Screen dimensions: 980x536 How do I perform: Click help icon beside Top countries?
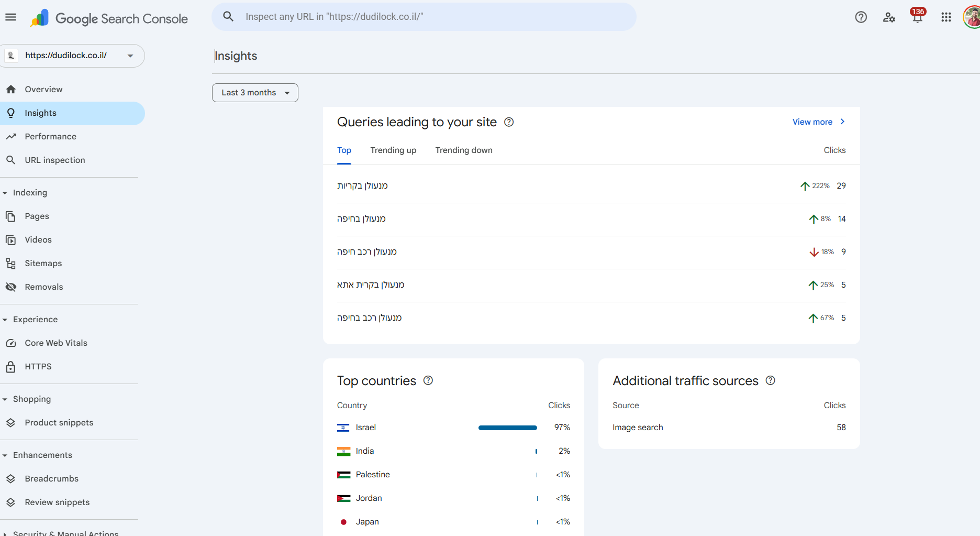click(428, 381)
